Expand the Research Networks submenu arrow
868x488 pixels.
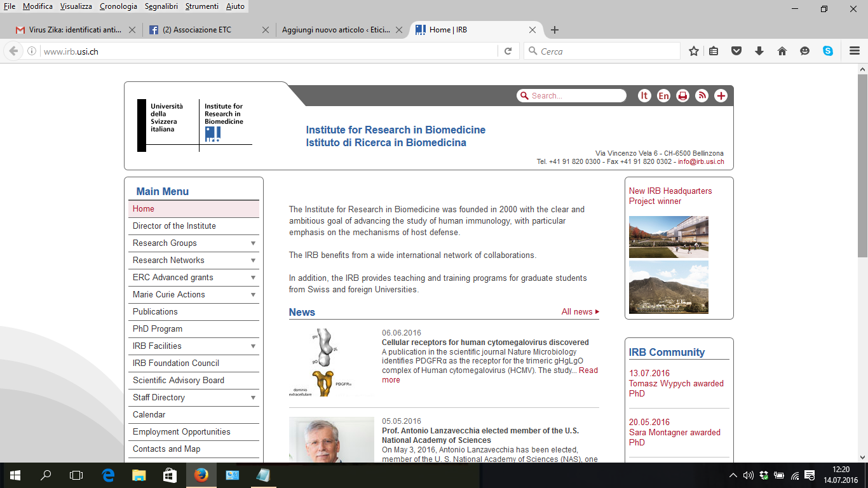point(253,261)
